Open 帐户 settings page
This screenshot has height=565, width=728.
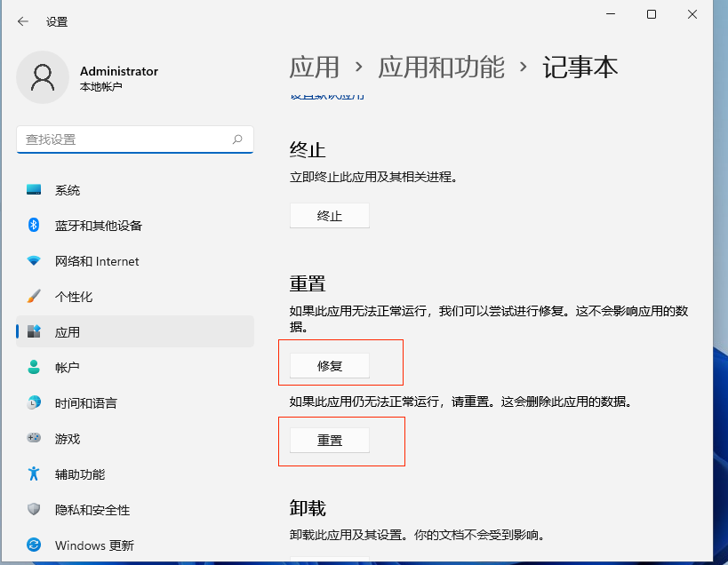[134, 368]
